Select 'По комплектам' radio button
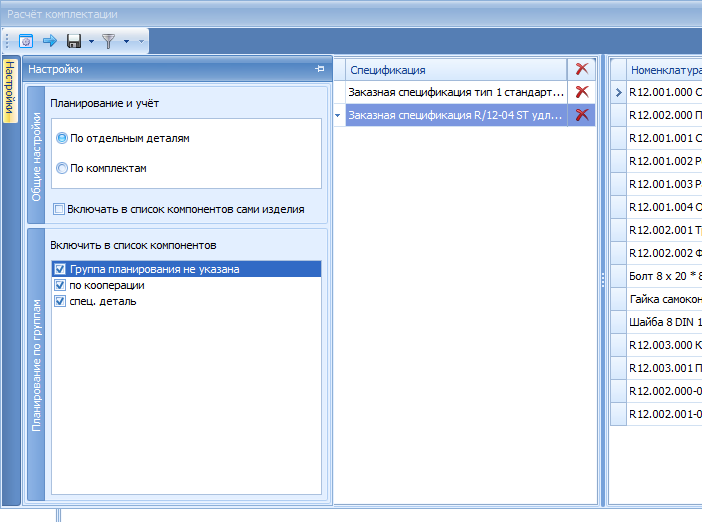The width and height of the screenshot is (702, 522). pos(62,168)
